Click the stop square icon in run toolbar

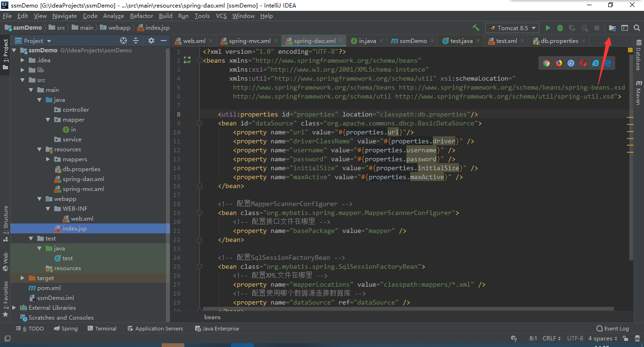(597, 28)
